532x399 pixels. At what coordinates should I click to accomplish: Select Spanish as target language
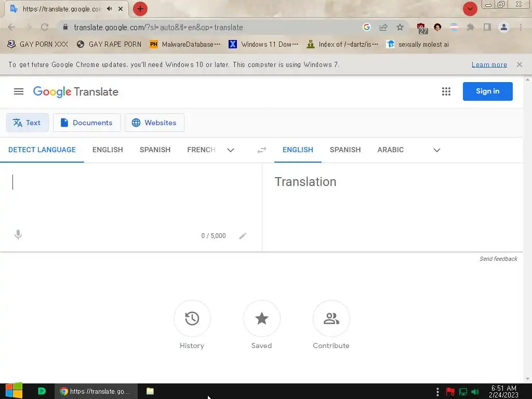click(345, 150)
